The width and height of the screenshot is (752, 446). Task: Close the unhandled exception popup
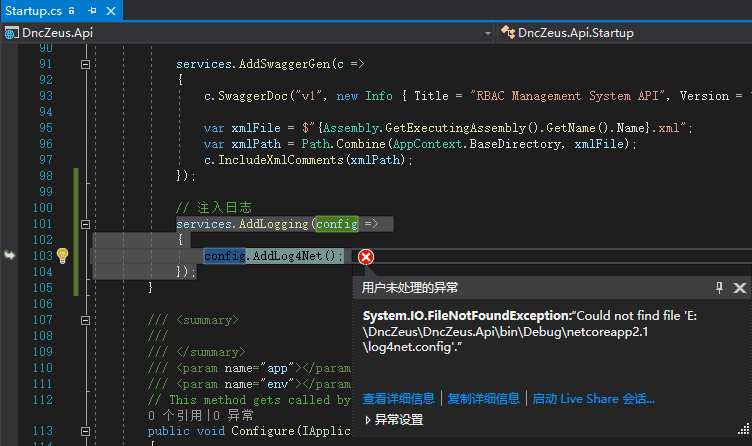pyautogui.click(x=739, y=288)
